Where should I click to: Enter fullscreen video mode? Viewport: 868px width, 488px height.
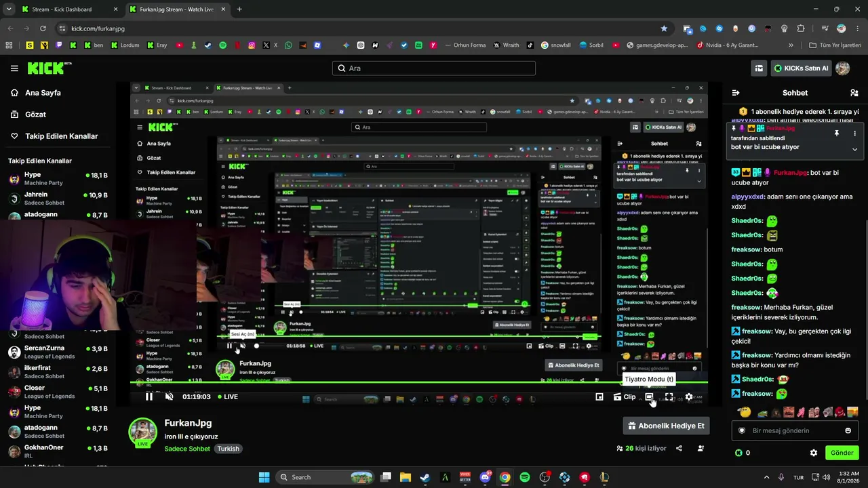(669, 396)
